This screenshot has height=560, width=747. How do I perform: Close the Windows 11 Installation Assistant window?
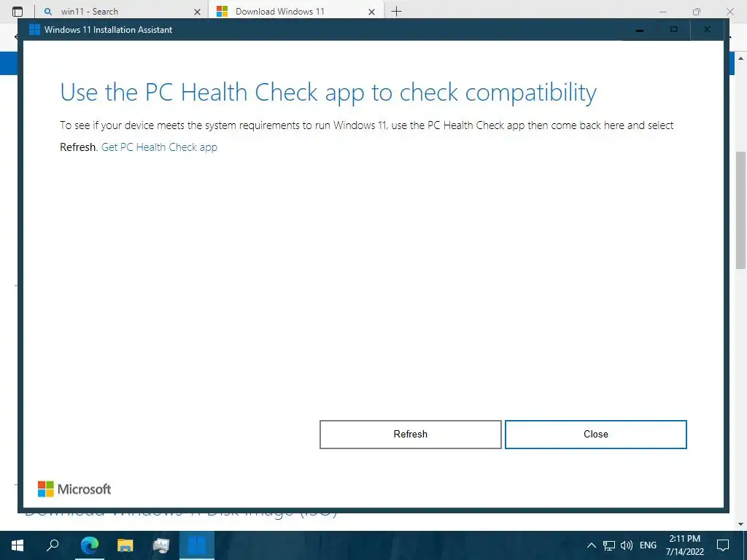click(x=707, y=29)
